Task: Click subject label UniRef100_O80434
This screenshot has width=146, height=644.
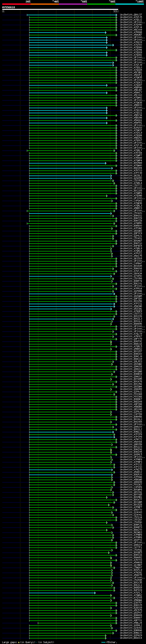Action: (x=131, y=273)
